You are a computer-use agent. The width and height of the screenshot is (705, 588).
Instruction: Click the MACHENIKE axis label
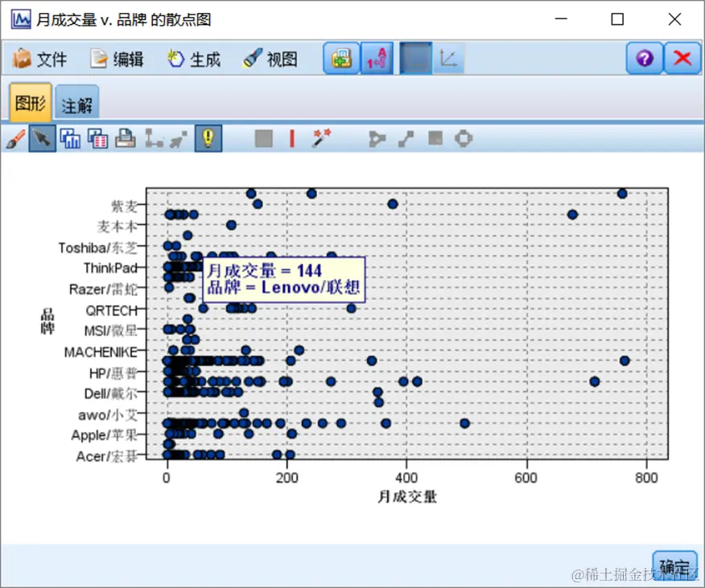coord(101,352)
